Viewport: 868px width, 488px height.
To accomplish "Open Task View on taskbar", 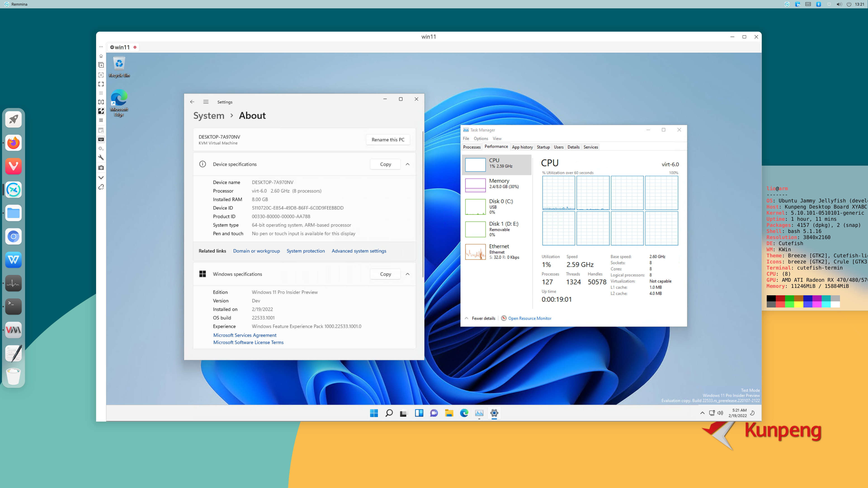I will pyautogui.click(x=404, y=413).
